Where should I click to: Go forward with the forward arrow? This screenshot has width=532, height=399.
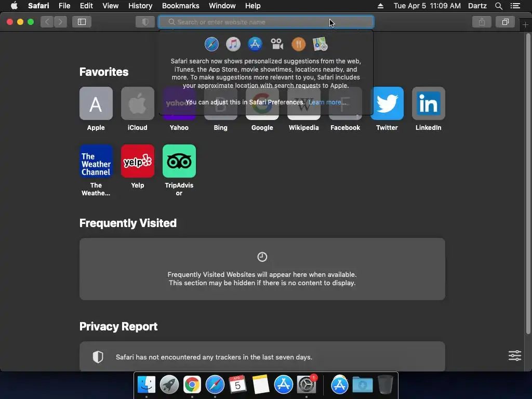point(60,22)
